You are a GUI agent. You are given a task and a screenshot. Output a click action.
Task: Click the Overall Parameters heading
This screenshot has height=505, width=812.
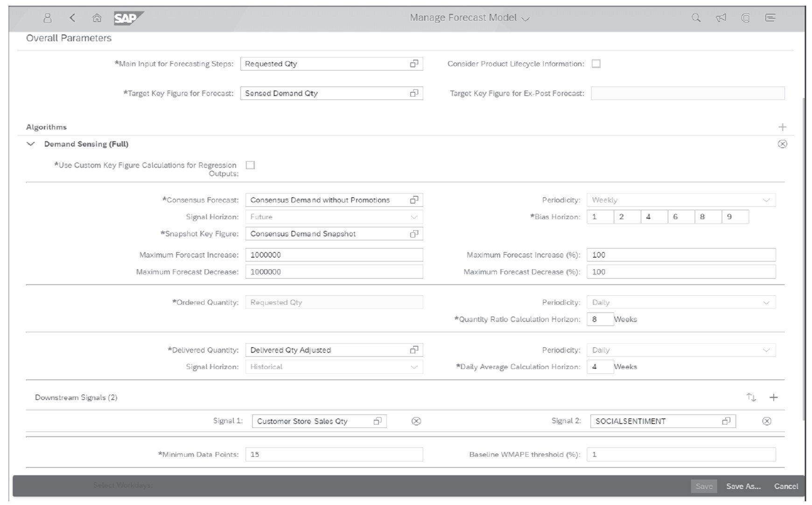click(69, 38)
